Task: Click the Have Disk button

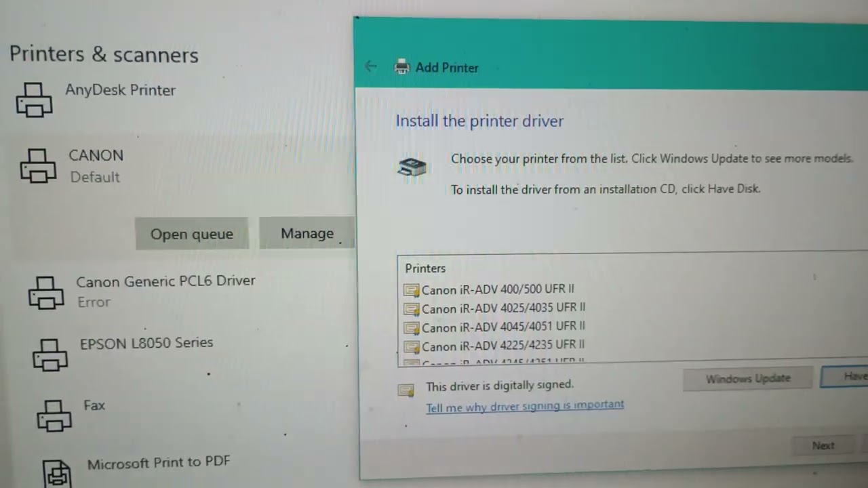Action: 845,376
